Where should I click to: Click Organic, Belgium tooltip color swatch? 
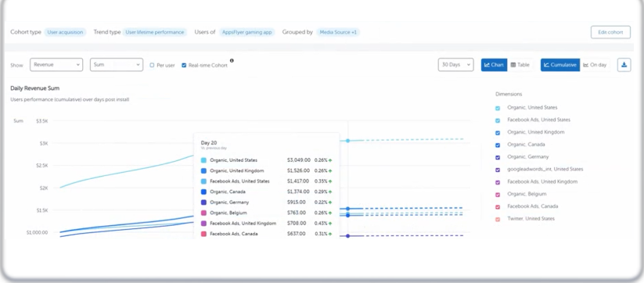(x=203, y=213)
